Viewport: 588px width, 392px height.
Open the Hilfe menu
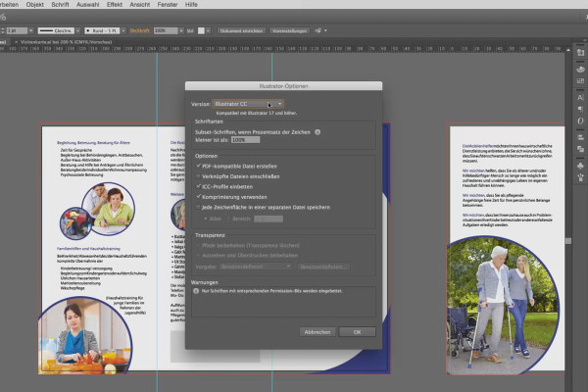click(191, 5)
